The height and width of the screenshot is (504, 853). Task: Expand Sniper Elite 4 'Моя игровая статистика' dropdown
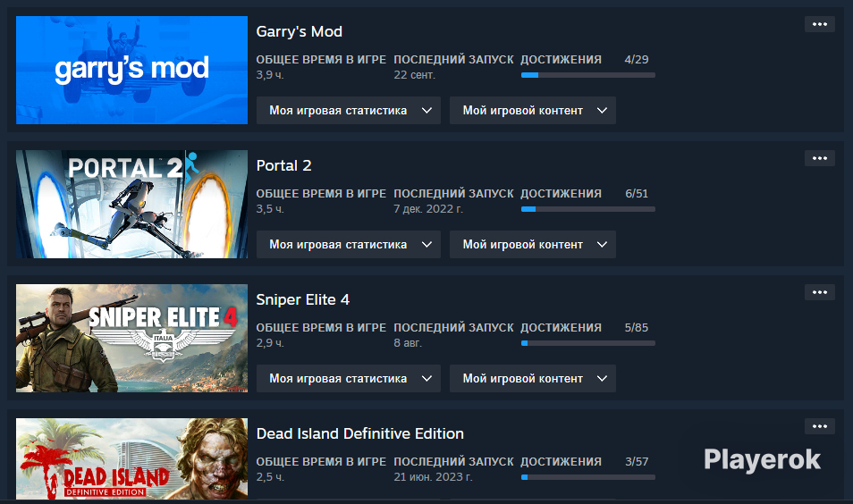coord(348,378)
